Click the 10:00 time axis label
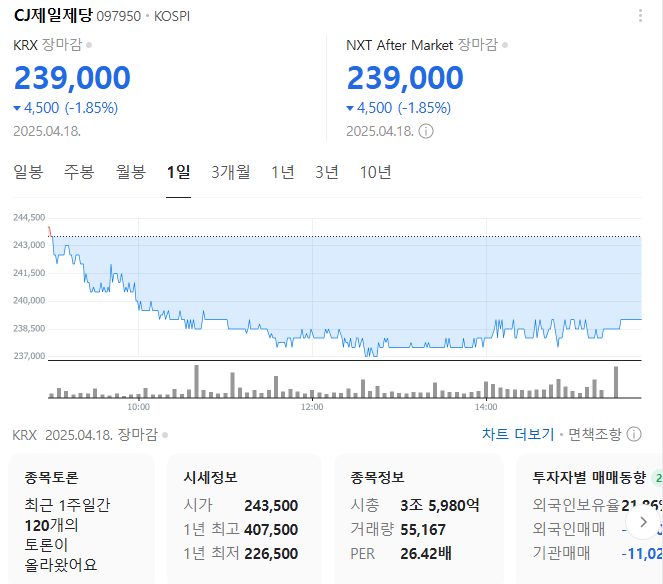663x584 pixels. point(139,407)
